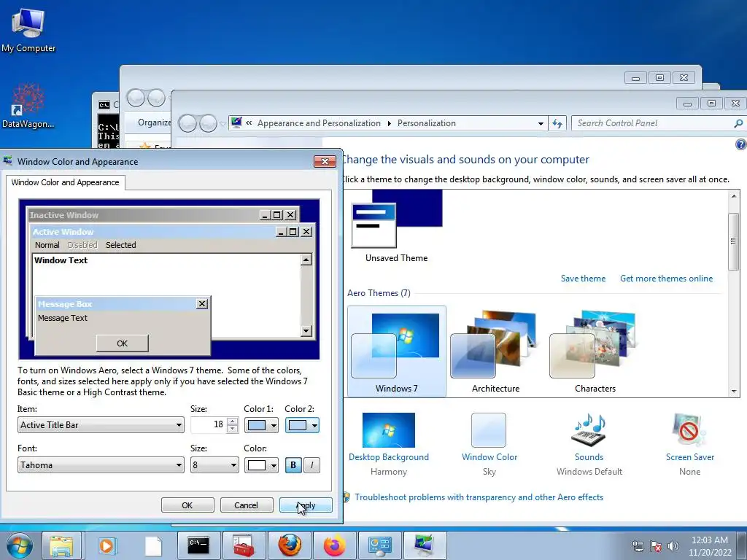Click Forward arrow in Personalization window
The width and height of the screenshot is (747, 560).
[x=208, y=124]
